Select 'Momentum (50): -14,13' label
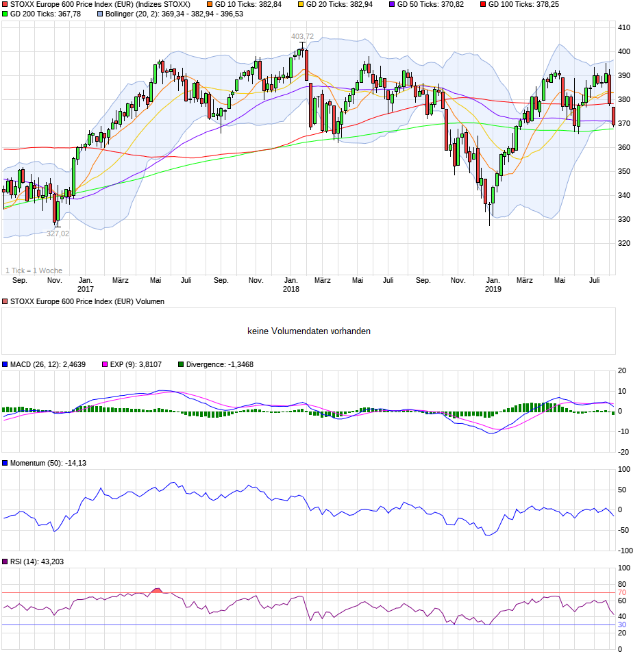Viewport: 644px width, 656px height. point(48,464)
